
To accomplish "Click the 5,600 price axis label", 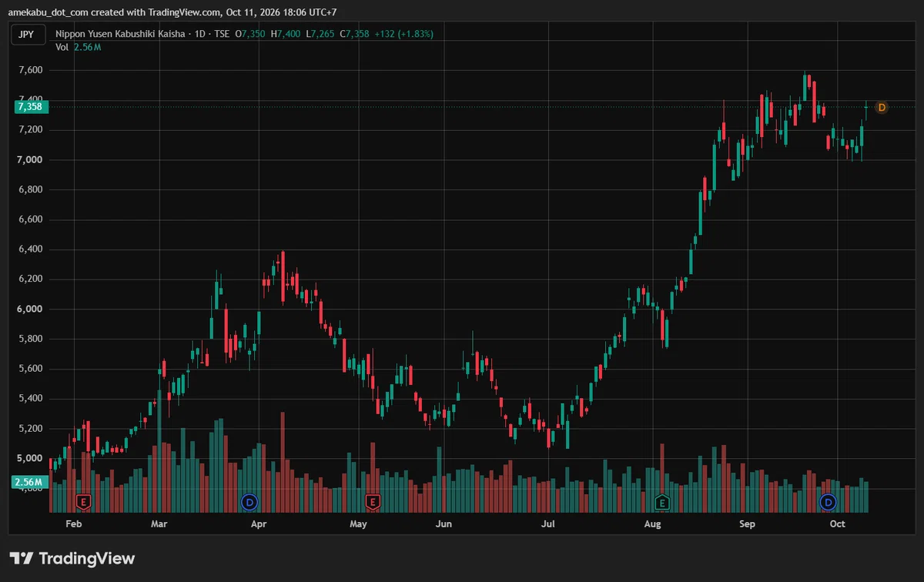I will [x=30, y=370].
